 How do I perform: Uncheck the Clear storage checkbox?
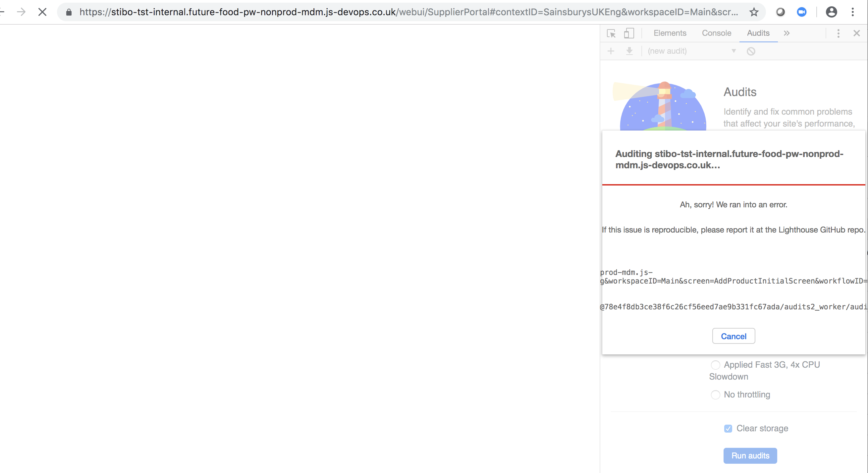click(728, 428)
